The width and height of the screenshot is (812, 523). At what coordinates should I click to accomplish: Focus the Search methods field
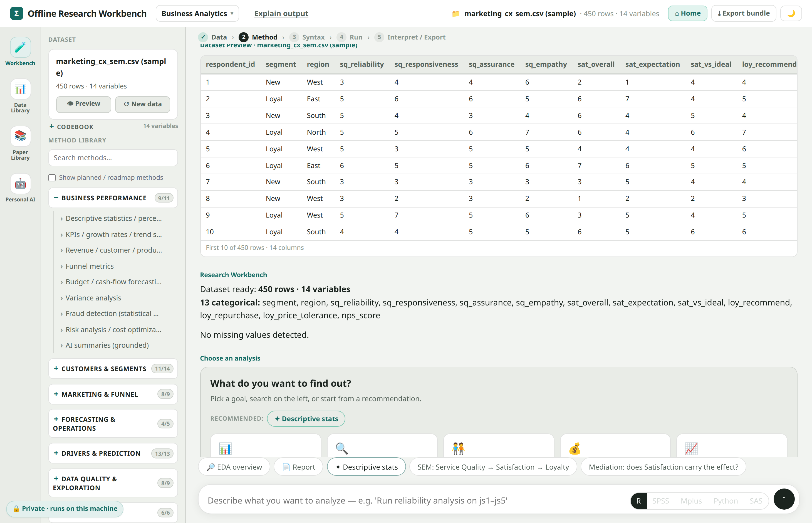(113, 158)
